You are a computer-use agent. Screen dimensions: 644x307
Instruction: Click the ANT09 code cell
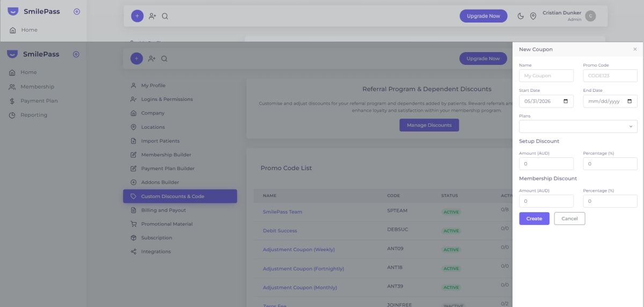click(394, 250)
